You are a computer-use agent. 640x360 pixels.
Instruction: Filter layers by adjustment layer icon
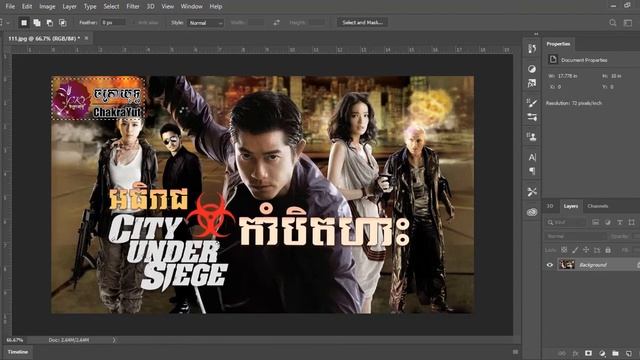coord(608,222)
